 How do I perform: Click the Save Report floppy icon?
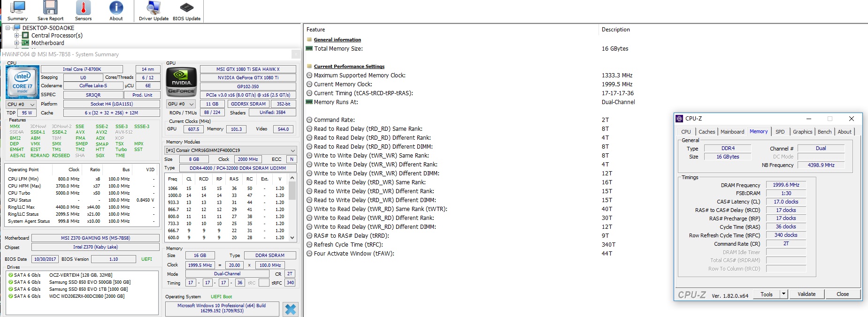click(x=50, y=11)
